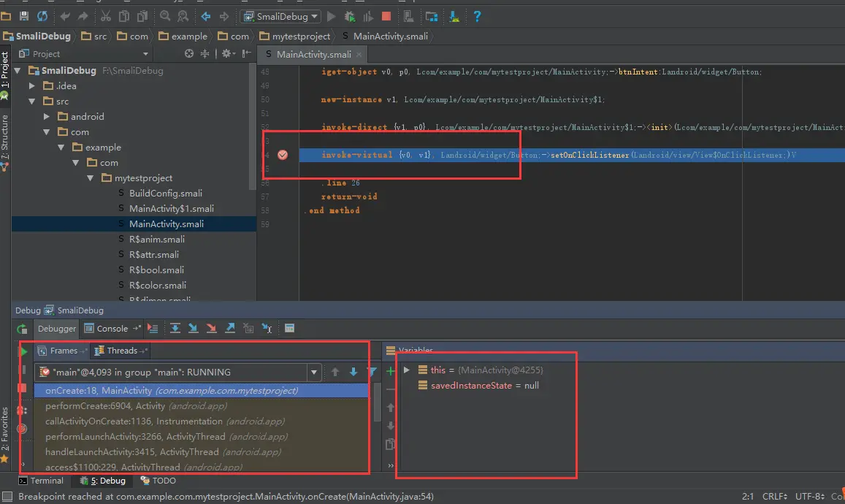This screenshot has width=845, height=504.
Task: Click the Step Out debug icon
Action: pos(230,328)
